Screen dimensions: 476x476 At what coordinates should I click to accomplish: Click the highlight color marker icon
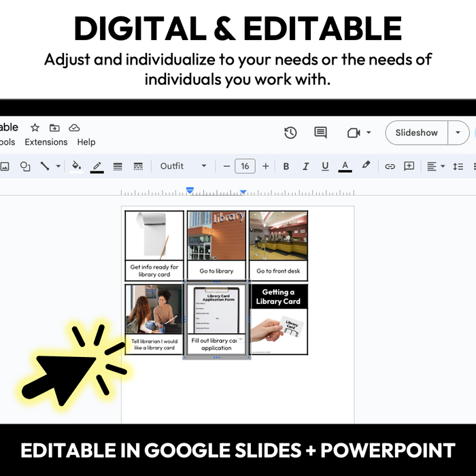click(x=367, y=166)
